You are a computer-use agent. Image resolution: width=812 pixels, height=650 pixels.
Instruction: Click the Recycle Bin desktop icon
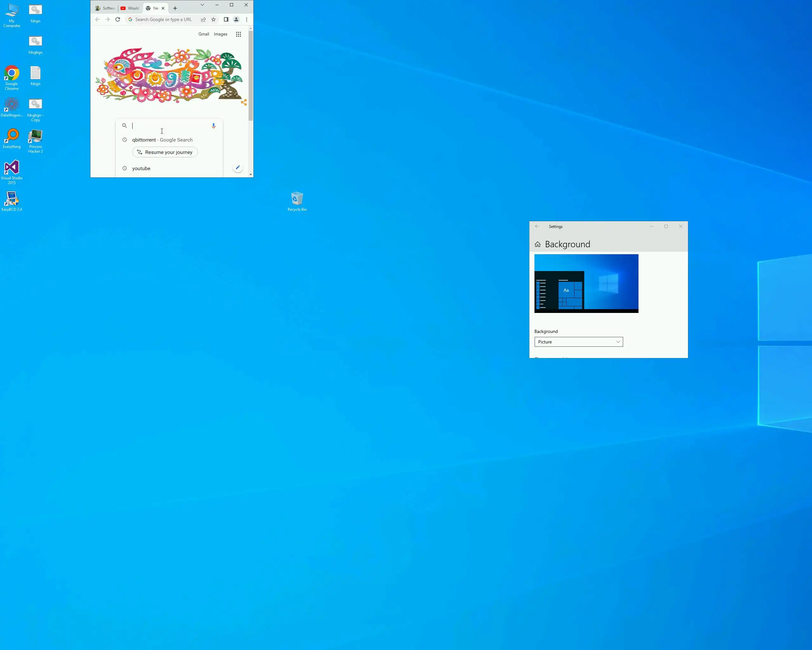click(x=297, y=201)
